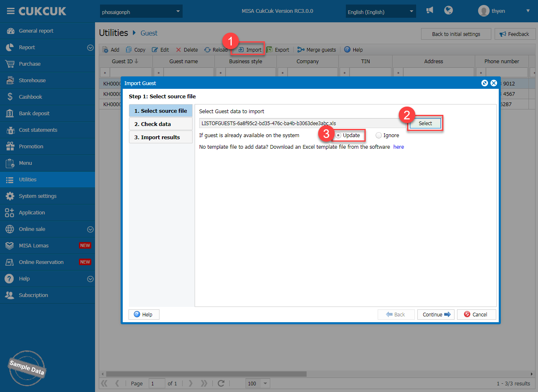The width and height of the screenshot is (538, 392).
Task: Click the page number input field
Action: pyautogui.click(x=157, y=383)
